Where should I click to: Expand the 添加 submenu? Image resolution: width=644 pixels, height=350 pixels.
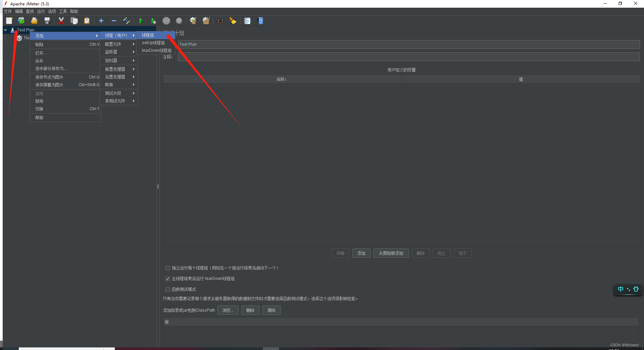tap(65, 36)
